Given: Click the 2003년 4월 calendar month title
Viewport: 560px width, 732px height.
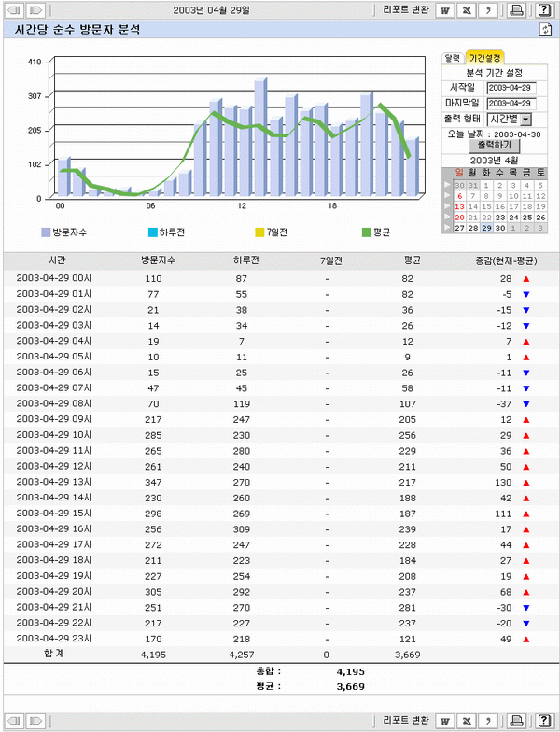Looking at the screenshot, I should pos(495,161).
